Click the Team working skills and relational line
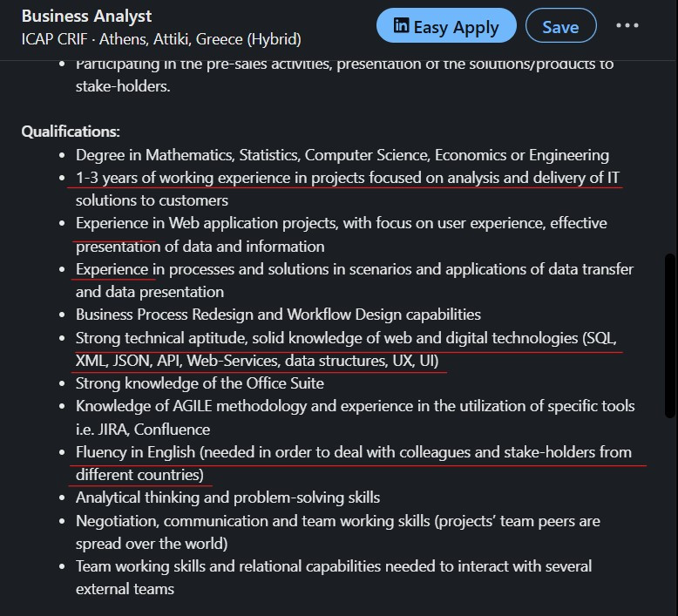Screen dimensions: 678x616 pyautogui.click(x=334, y=566)
